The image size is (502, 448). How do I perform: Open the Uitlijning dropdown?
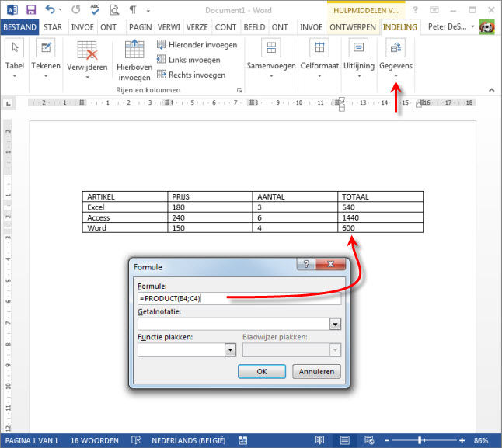pos(359,58)
